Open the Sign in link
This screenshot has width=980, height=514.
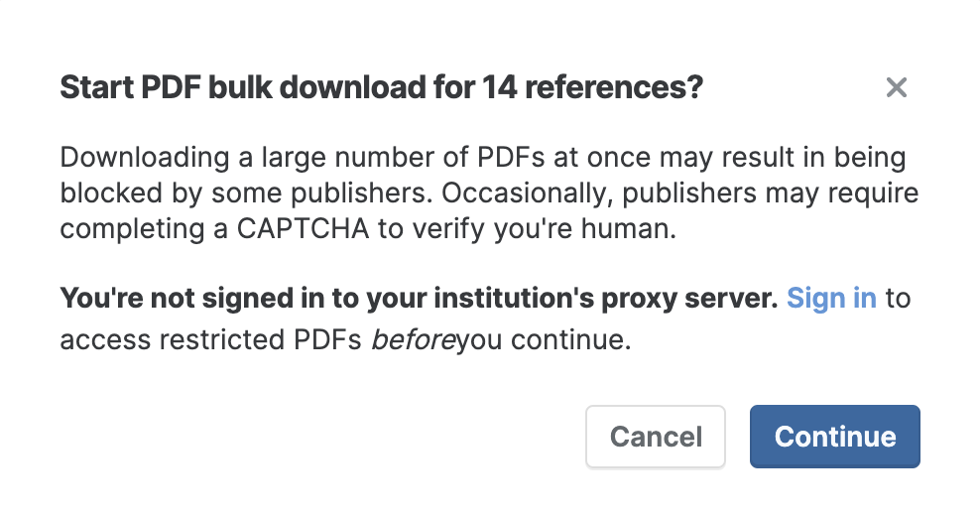click(831, 298)
